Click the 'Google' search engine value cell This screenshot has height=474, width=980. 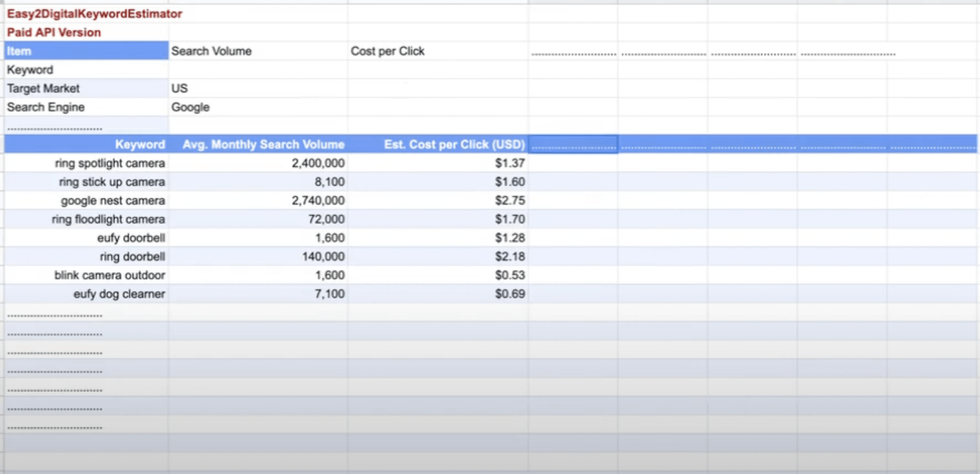coord(258,107)
